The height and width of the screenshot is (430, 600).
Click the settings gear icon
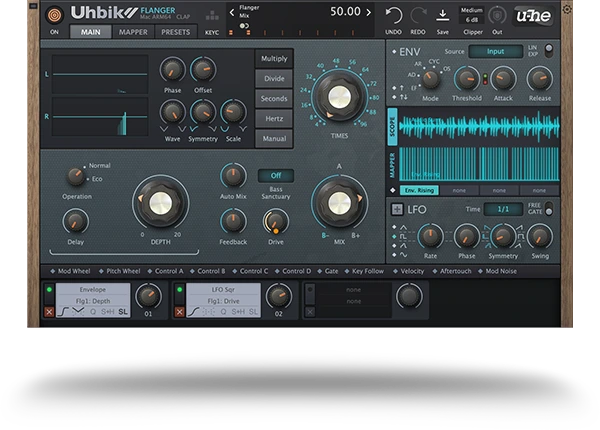[x=568, y=9]
